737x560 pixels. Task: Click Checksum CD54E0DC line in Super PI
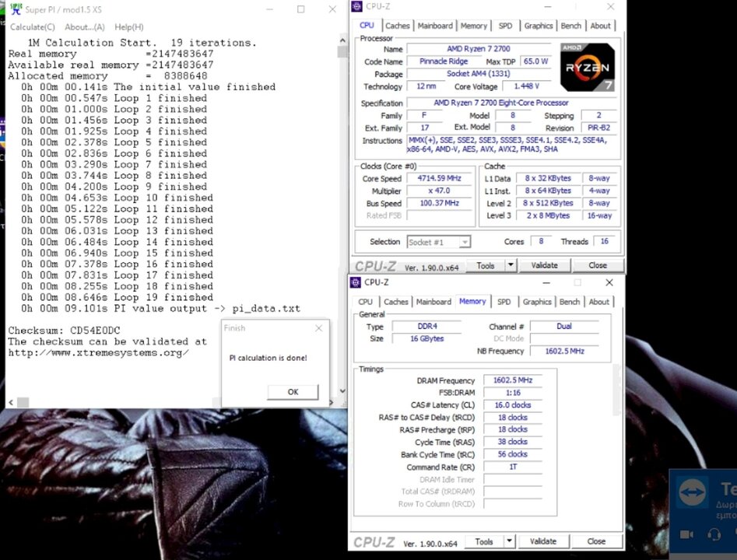65,331
